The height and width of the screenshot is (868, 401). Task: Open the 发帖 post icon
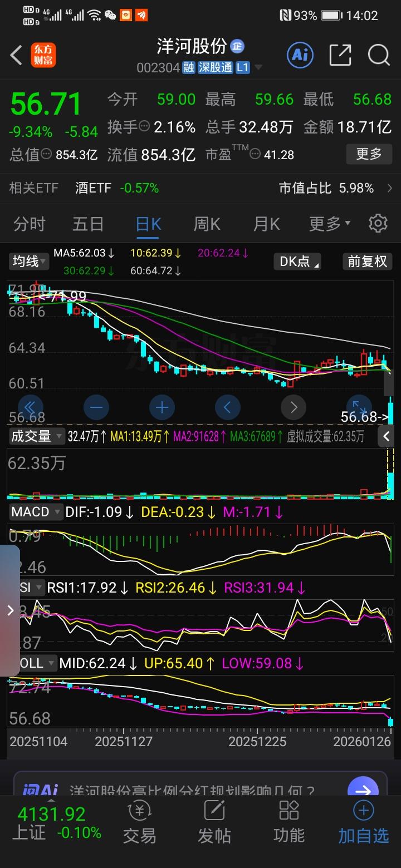(214, 823)
